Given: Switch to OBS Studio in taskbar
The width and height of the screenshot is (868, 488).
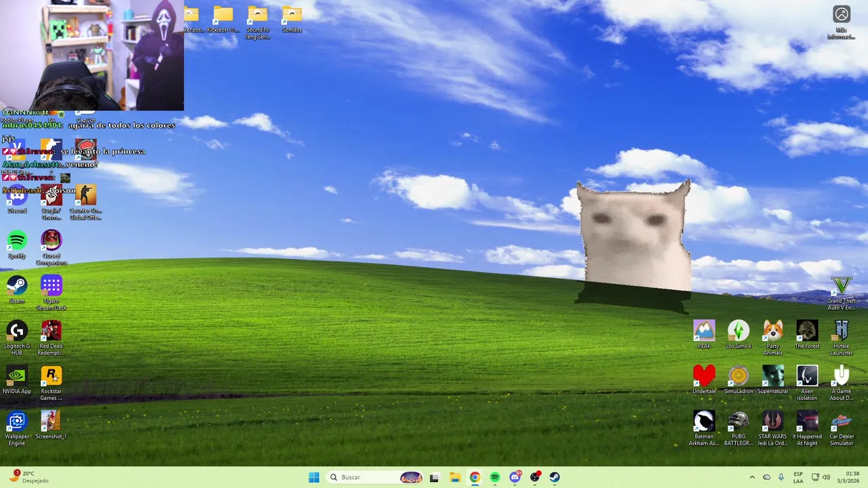Looking at the screenshot, I should pos(535,477).
